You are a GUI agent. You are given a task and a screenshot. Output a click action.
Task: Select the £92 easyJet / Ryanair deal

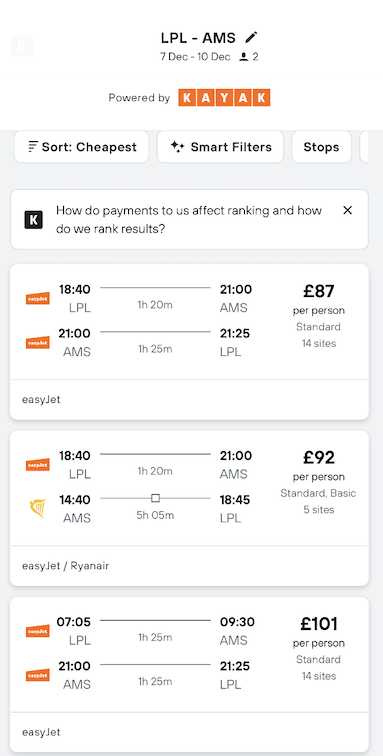[190, 508]
